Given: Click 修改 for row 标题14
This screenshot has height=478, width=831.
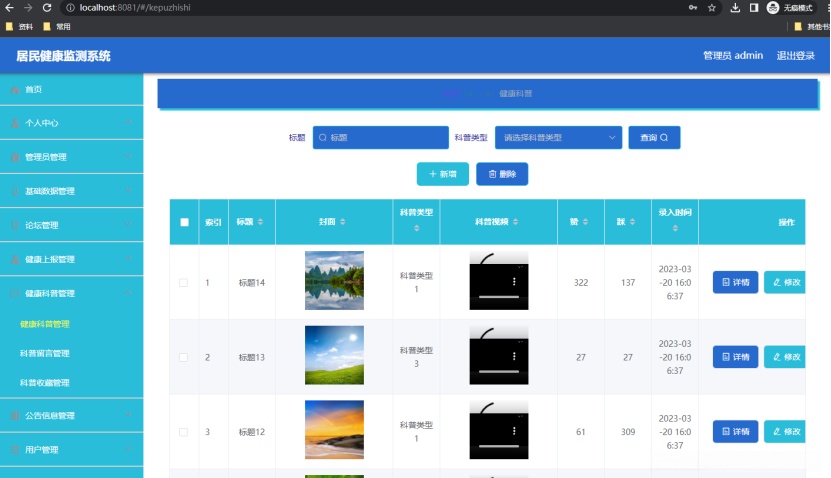Looking at the screenshot, I should coord(785,282).
